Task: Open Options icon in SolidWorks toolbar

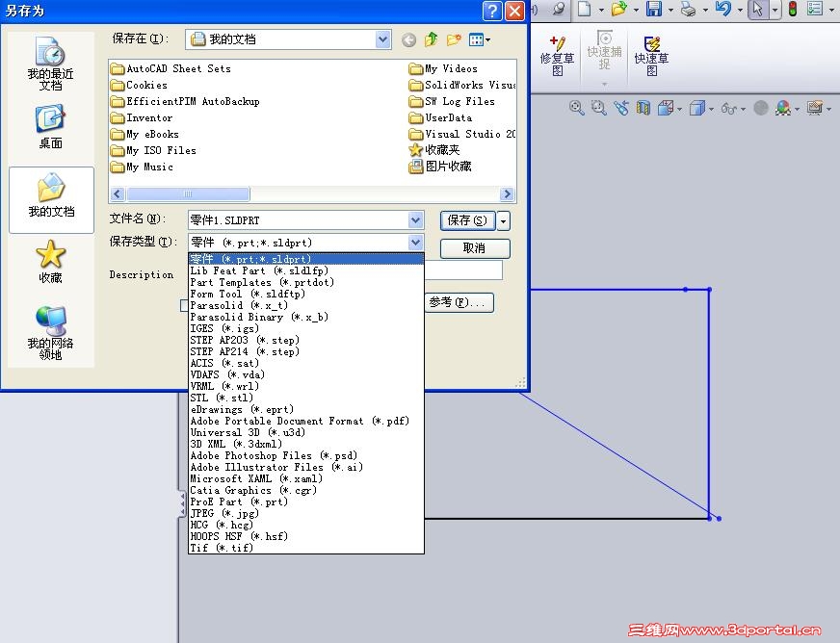Action: [815, 9]
